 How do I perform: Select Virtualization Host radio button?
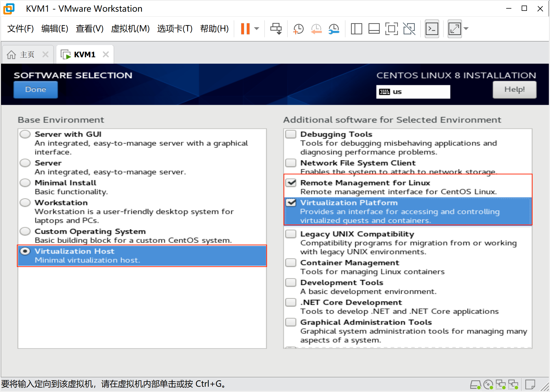(25, 251)
